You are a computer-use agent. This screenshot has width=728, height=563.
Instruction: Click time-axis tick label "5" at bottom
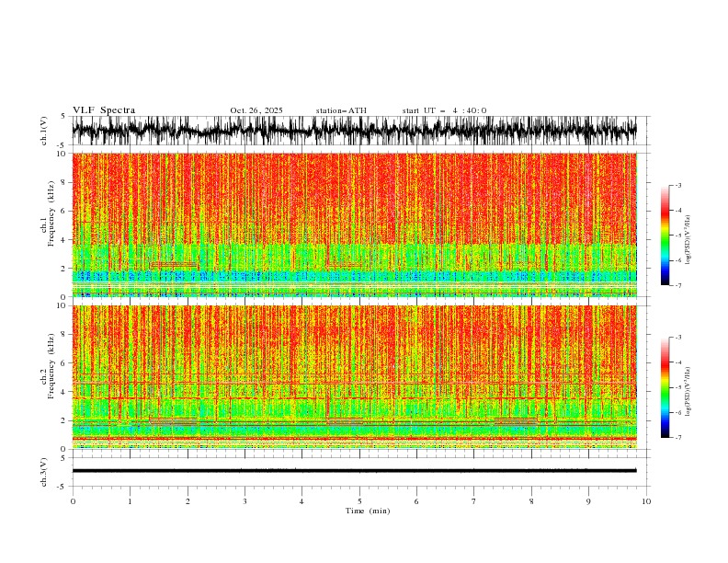click(359, 501)
